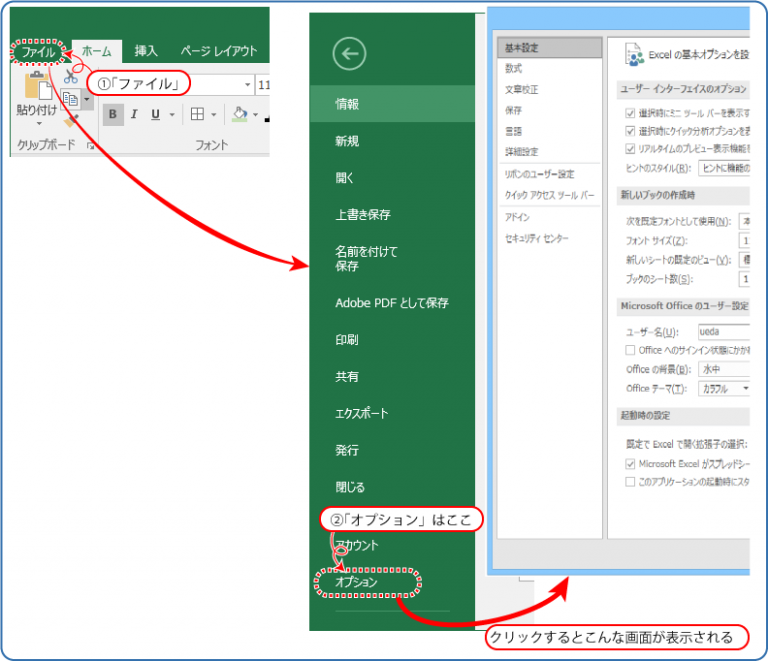This screenshot has height=661, width=768.
Task: Select 基本設定 in options category list
Action: point(550,47)
